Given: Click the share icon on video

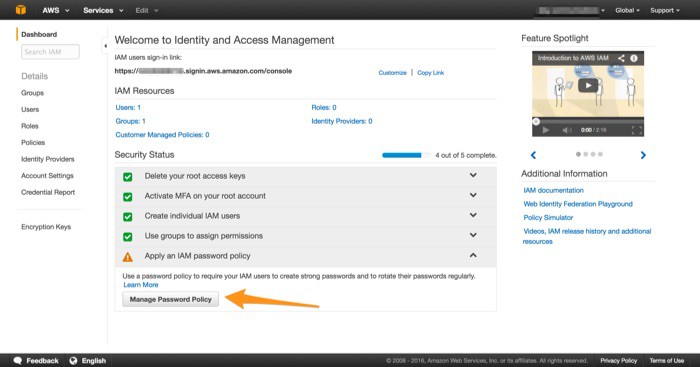Looking at the screenshot, I should 621,58.
